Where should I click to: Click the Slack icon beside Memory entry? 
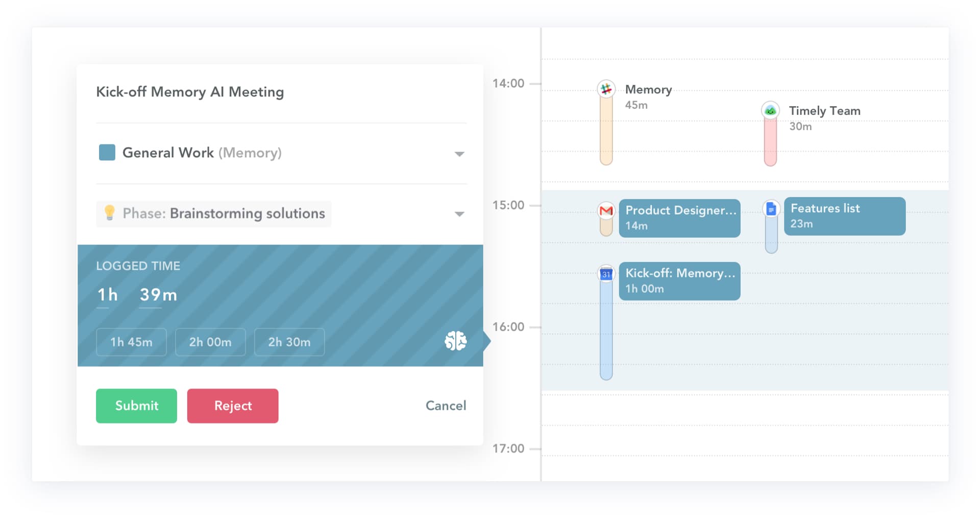606,89
